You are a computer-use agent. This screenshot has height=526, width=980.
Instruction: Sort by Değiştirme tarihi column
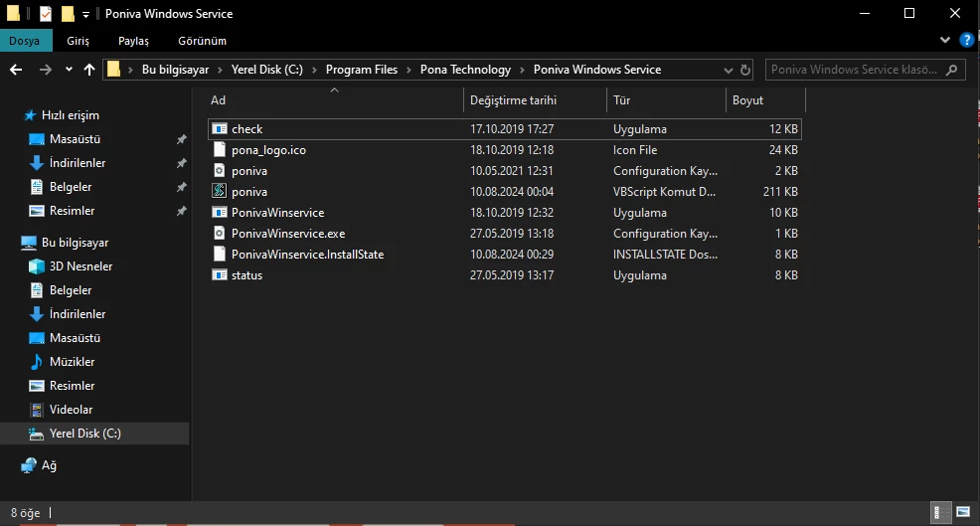(535, 100)
